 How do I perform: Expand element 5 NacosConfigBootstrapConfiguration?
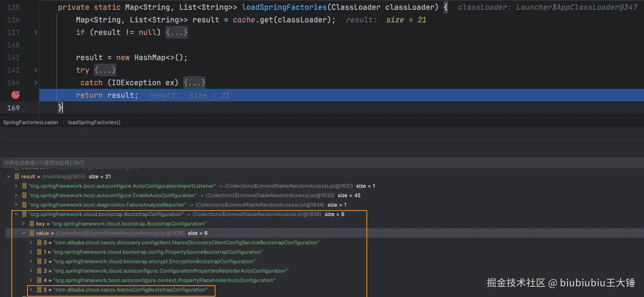(x=31, y=290)
